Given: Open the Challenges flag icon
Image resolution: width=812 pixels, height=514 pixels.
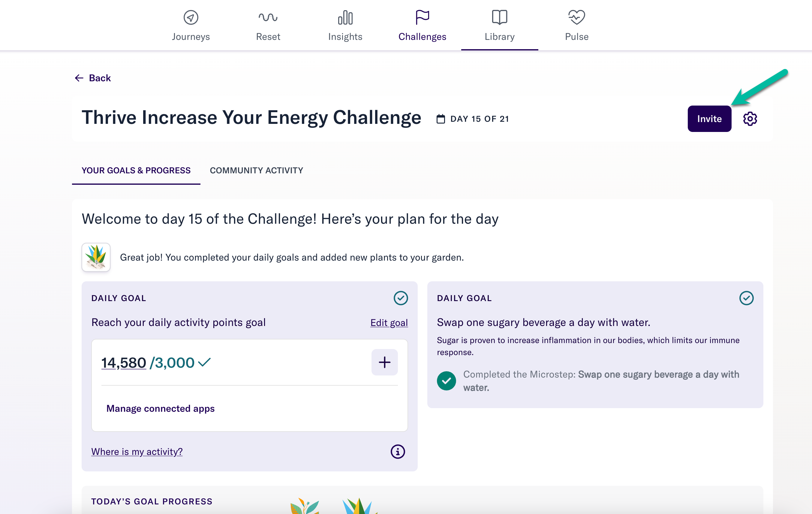Looking at the screenshot, I should [422, 17].
